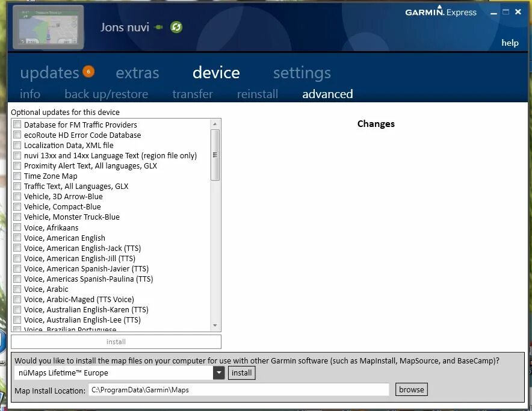Image resolution: width=532 pixels, height=411 pixels.
Task: Open the nüMaps Lifetime Europe dropdown arrow
Action: (219, 373)
